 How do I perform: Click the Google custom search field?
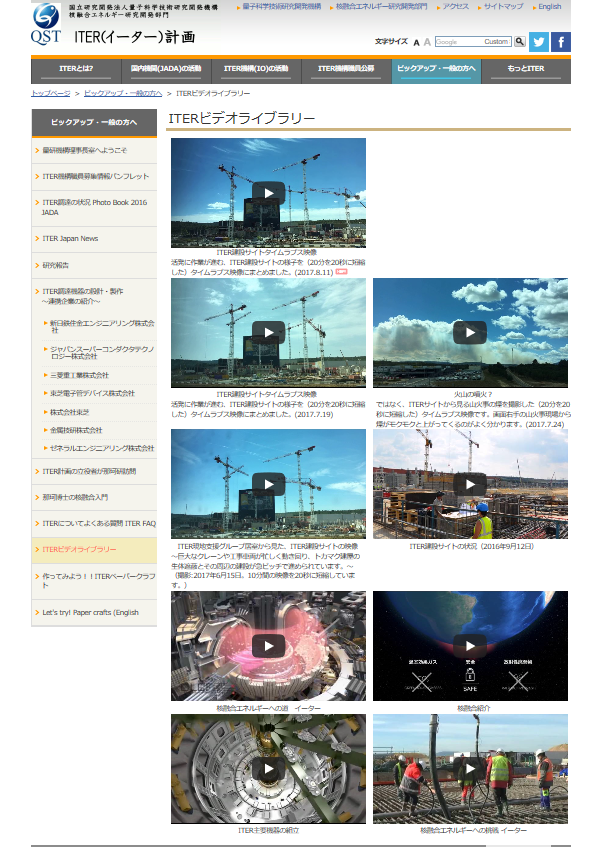pos(473,42)
